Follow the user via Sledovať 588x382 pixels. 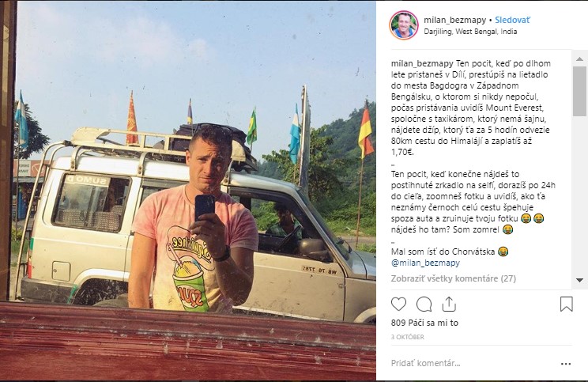coord(512,17)
